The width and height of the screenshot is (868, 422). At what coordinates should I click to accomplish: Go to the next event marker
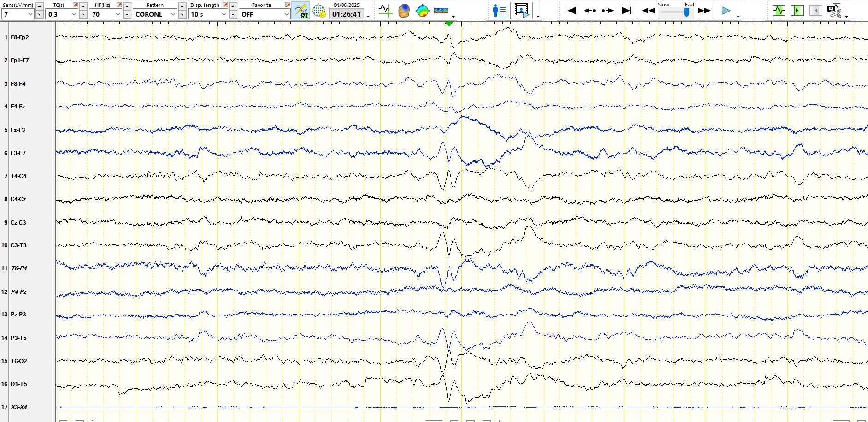[x=608, y=11]
